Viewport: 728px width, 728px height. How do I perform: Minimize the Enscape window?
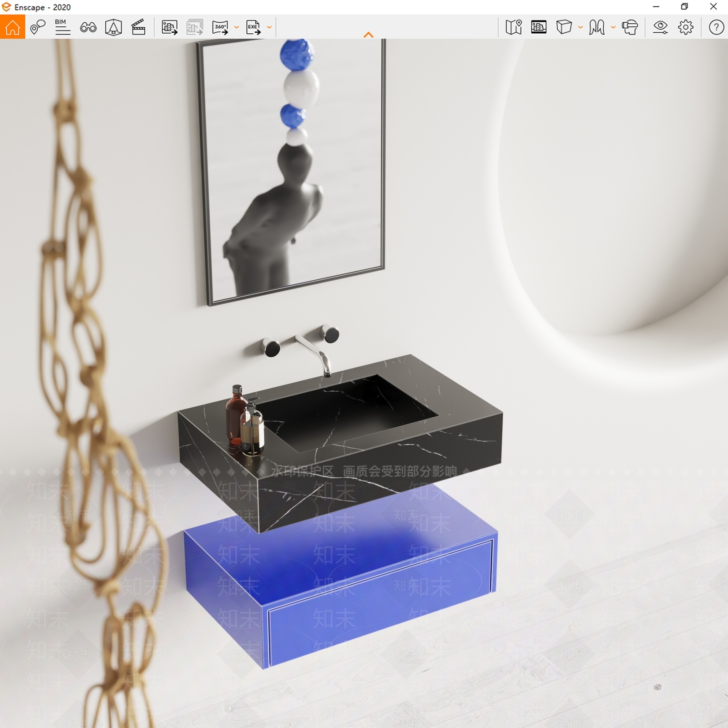pyautogui.click(x=656, y=7)
